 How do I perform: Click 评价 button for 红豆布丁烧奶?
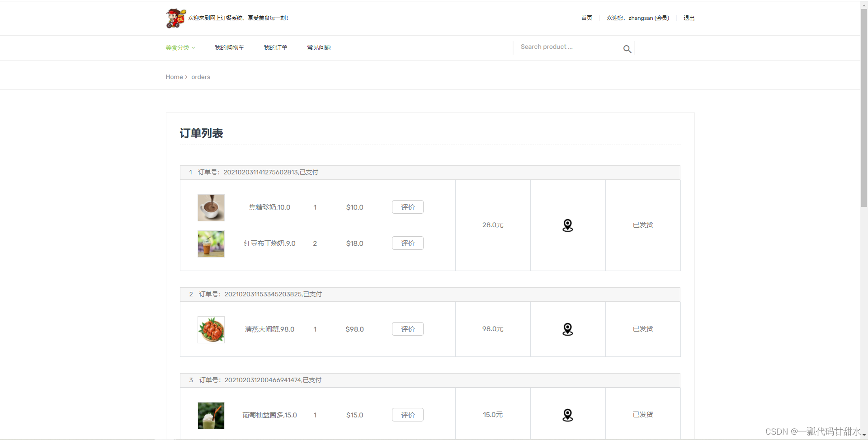[x=408, y=243]
